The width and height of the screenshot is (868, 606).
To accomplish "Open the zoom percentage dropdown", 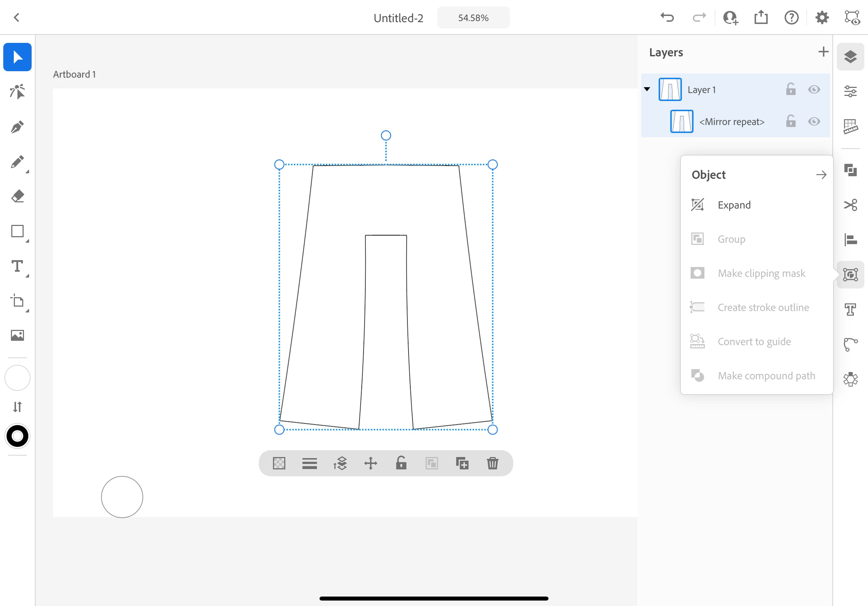I will tap(473, 18).
